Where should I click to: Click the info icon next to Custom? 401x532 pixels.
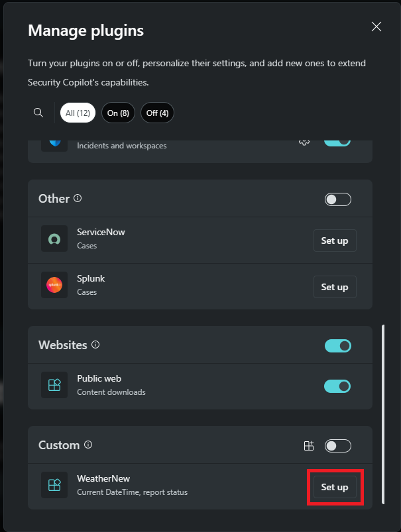tap(89, 445)
